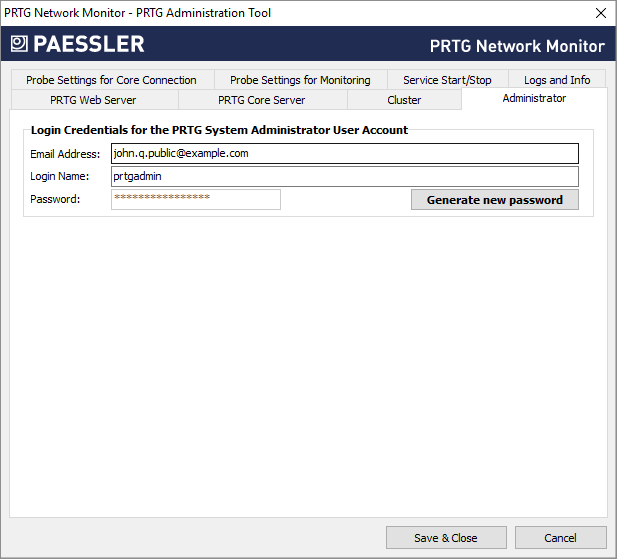
Task: Switch to the PRTG Core Server tab
Action: pos(262,100)
